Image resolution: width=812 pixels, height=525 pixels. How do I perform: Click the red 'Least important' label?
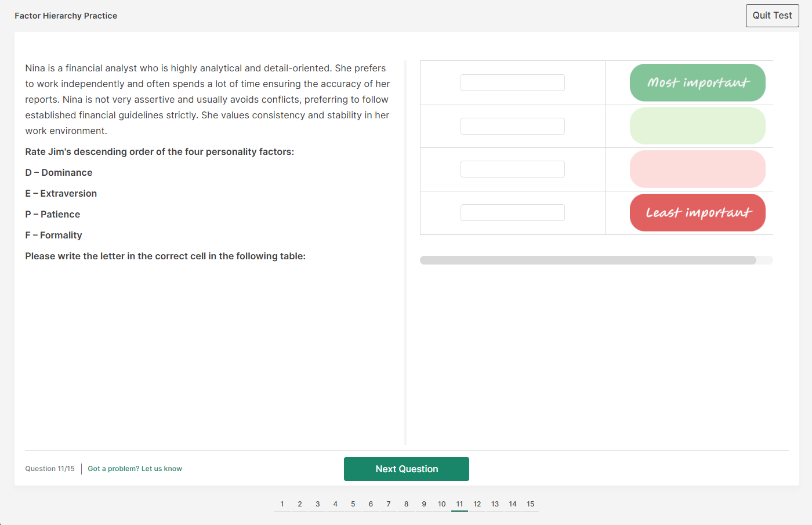[697, 212]
